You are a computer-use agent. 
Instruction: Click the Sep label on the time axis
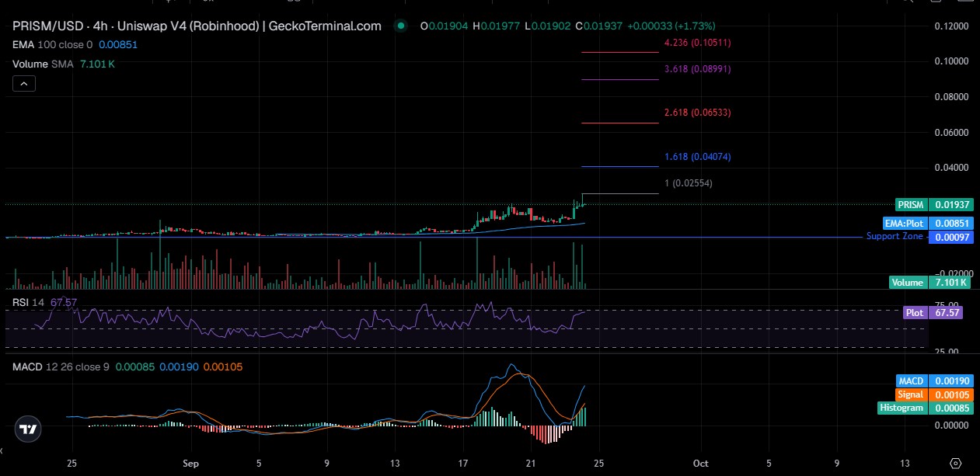(191, 464)
